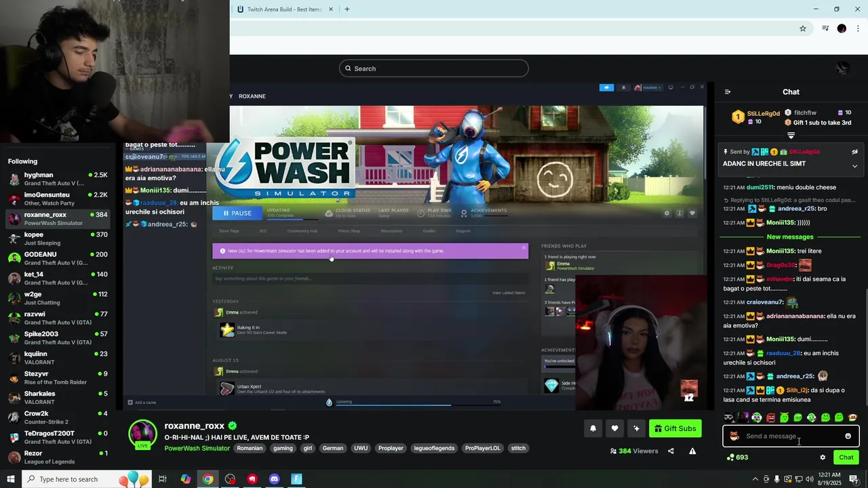Viewport: 868px width, 488px height.
Task: Open roxanne_roxx channel name link
Action: 194,426
